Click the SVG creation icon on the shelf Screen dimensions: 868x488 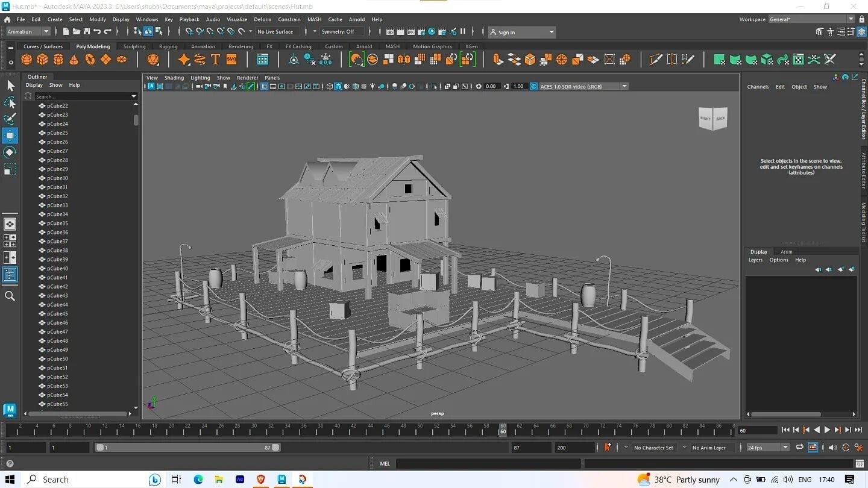231,59
